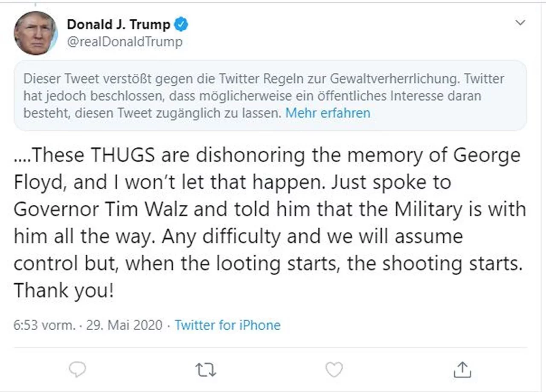Screen dimensions: 546x392
Task: Follow the "Mehr erfahren" link
Action: point(328,113)
